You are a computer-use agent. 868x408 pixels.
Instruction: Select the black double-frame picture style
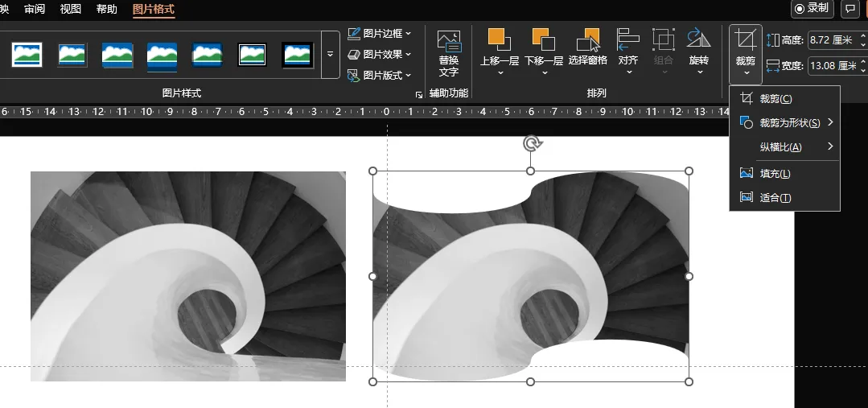tap(252, 55)
